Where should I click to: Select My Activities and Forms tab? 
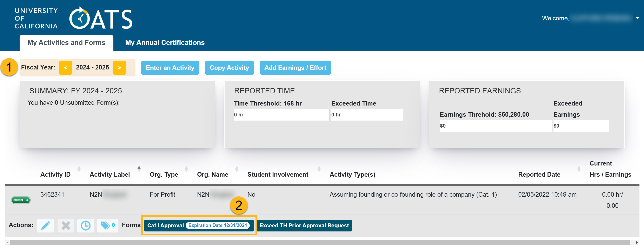(x=66, y=43)
